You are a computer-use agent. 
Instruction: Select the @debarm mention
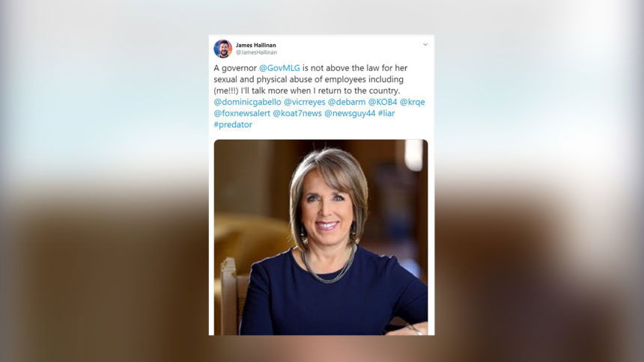click(x=346, y=102)
